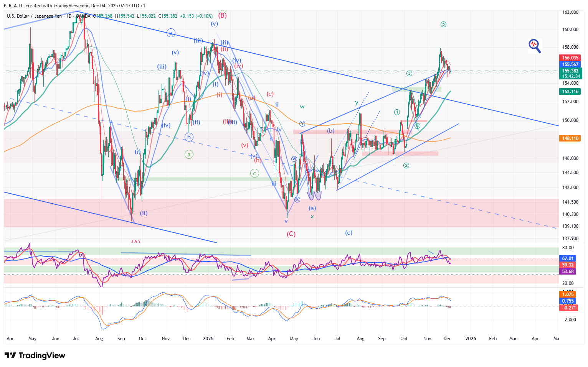This screenshot has height=367, width=588.
Task: Click the 2026 label on the time axis
Action: (x=471, y=339)
